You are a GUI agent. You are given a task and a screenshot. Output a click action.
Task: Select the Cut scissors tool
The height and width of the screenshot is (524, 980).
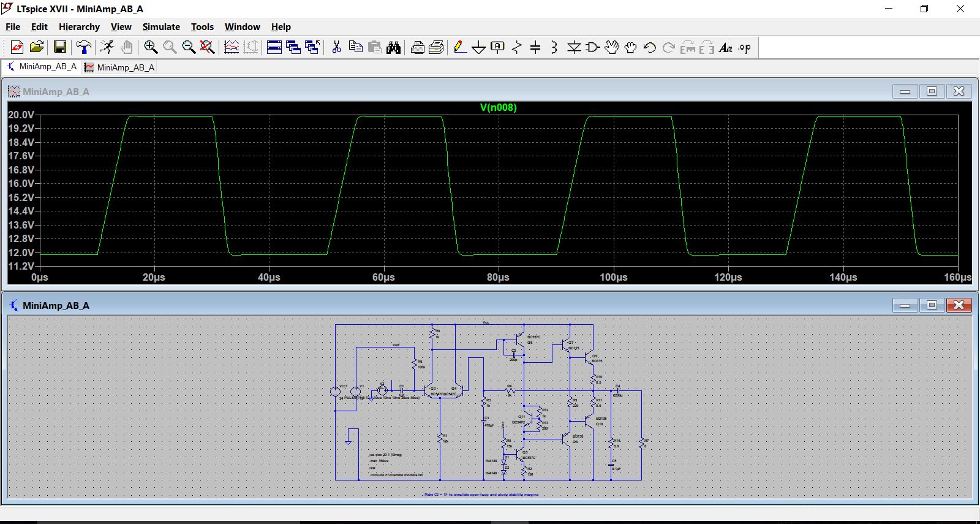point(336,47)
